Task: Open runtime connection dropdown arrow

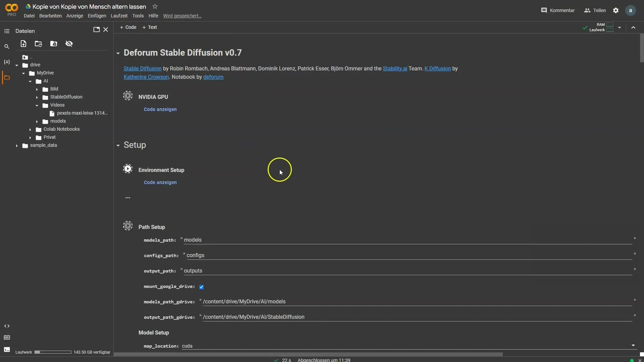Action: [x=620, y=27]
